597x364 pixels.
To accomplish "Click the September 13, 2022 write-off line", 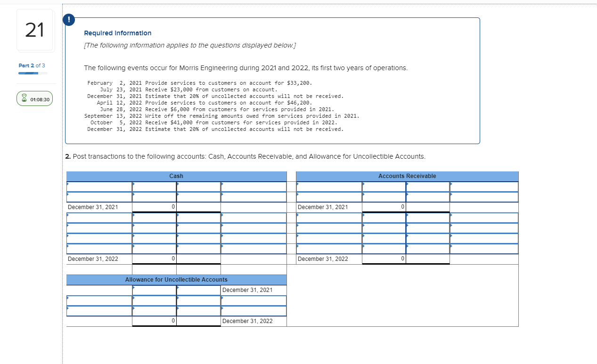I will [222, 116].
